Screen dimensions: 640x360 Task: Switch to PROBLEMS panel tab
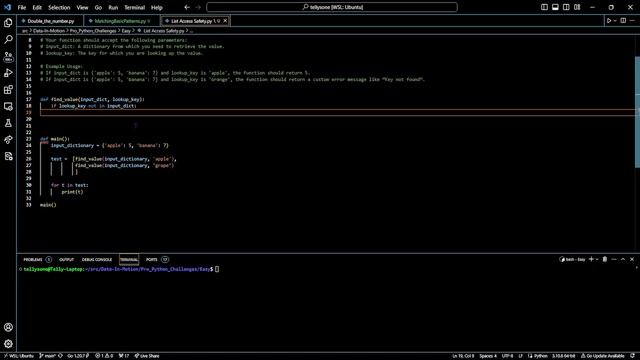[x=37, y=260]
